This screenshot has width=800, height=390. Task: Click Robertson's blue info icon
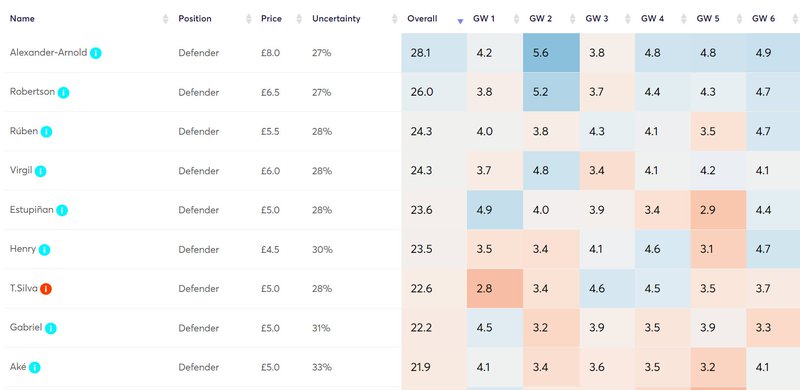point(63,92)
